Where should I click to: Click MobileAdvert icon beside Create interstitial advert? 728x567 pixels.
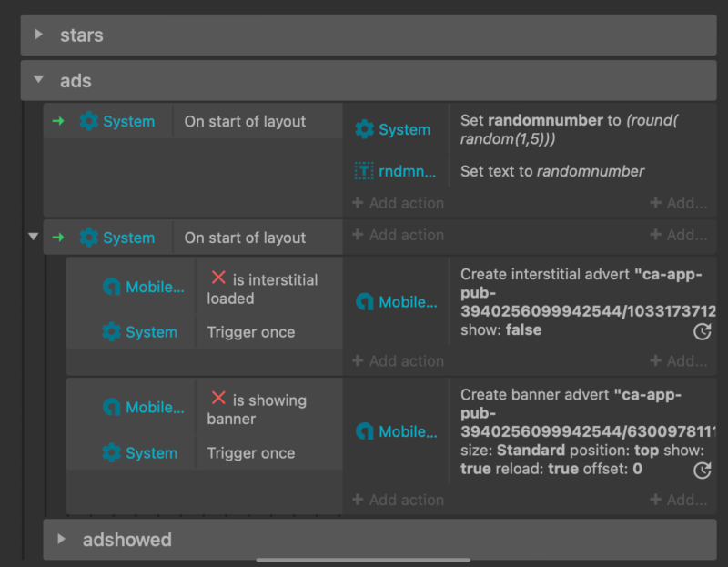pyautogui.click(x=365, y=302)
